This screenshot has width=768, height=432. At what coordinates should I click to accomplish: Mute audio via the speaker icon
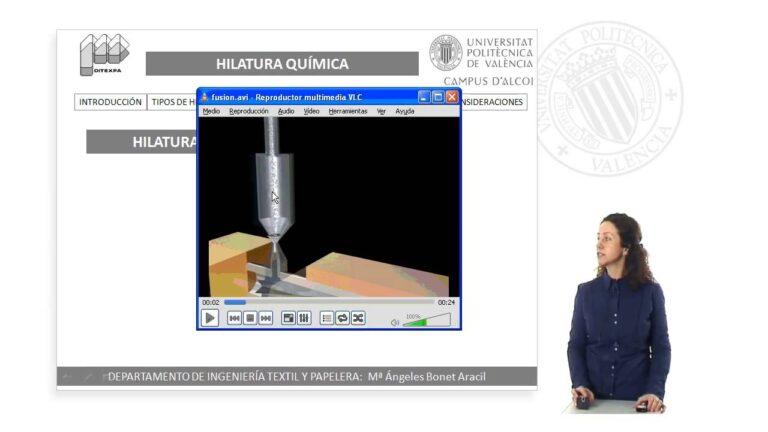pos(395,322)
